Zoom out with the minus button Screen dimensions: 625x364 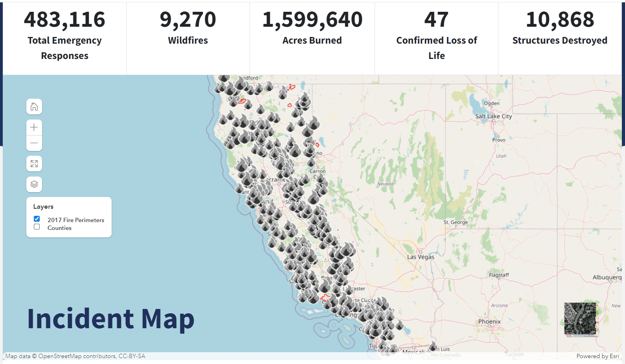point(34,143)
